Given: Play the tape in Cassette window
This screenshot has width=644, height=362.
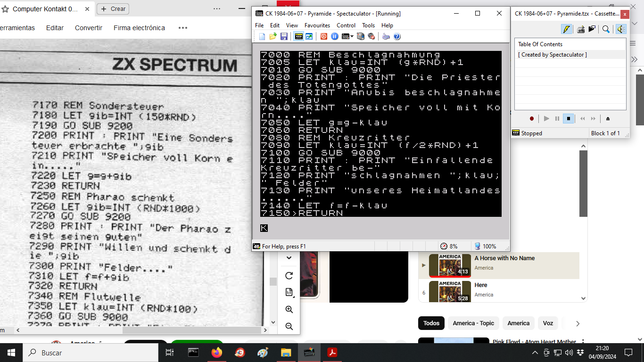Looking at the screenshot, I should tap(546, 119).
